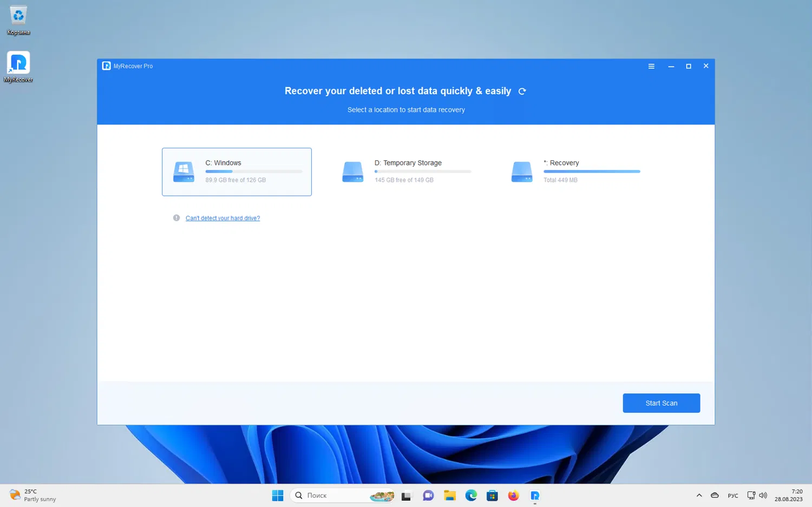812x507 pixels.
Task: Select the D: Temporary Storage partition
Action: click(406, 172)
